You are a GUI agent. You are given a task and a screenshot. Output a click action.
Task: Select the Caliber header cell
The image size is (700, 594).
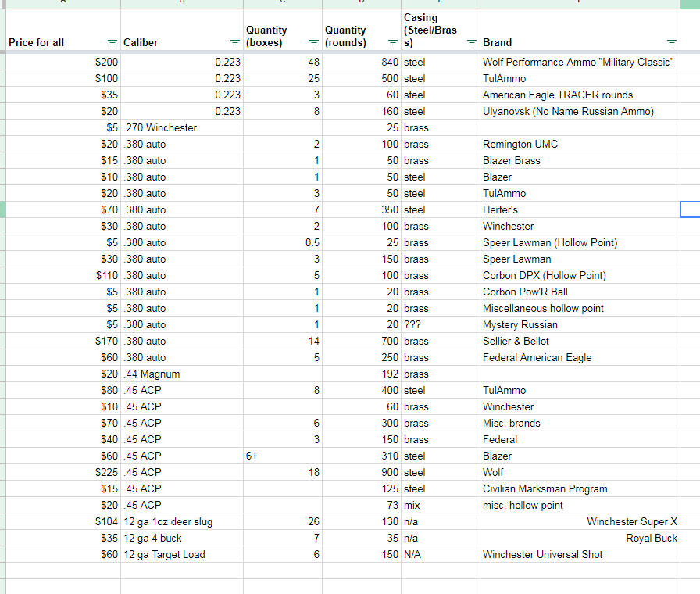coord(182,30)
